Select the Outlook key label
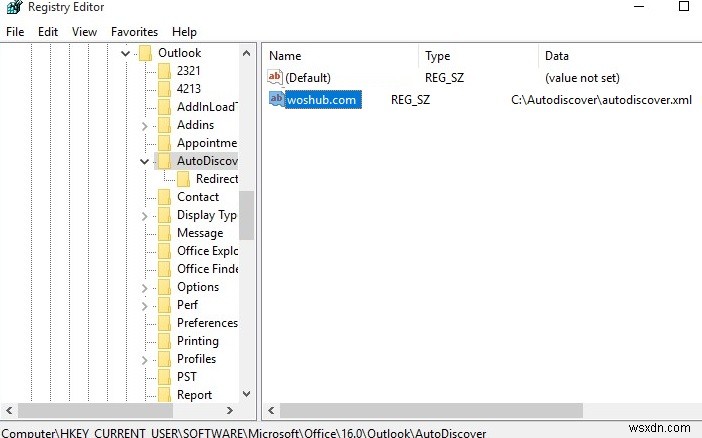 (180, 53)
